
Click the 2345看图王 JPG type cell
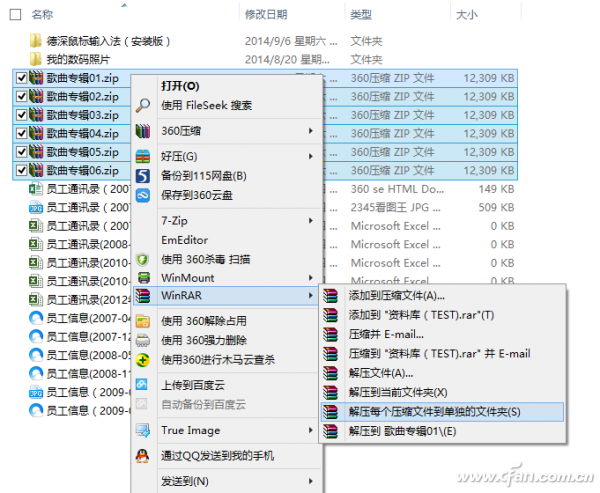pos(396,207)
